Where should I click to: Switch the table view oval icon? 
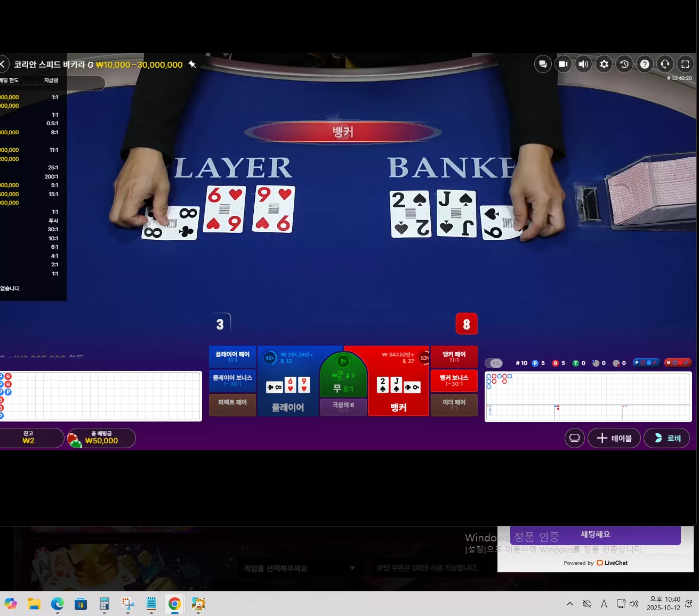point(575,438)
